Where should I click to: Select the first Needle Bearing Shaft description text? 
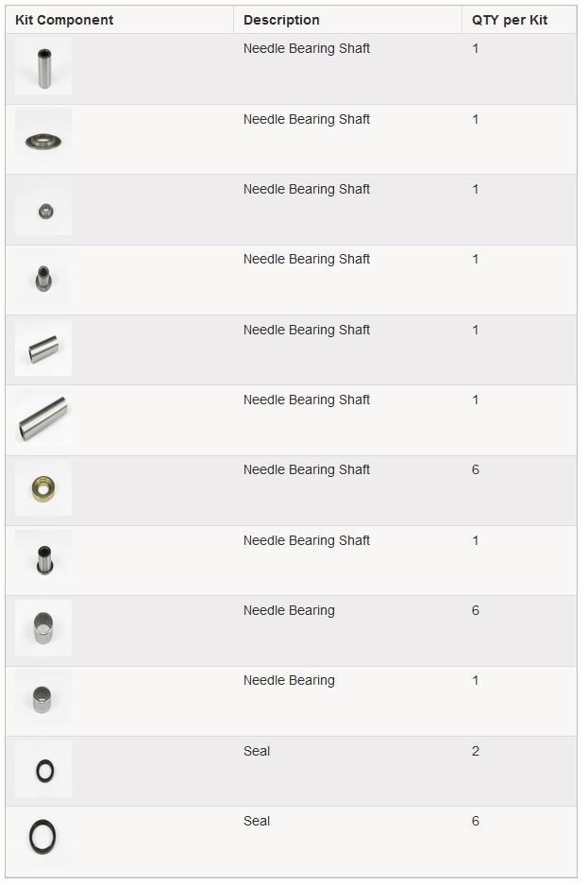coord(307,48)
